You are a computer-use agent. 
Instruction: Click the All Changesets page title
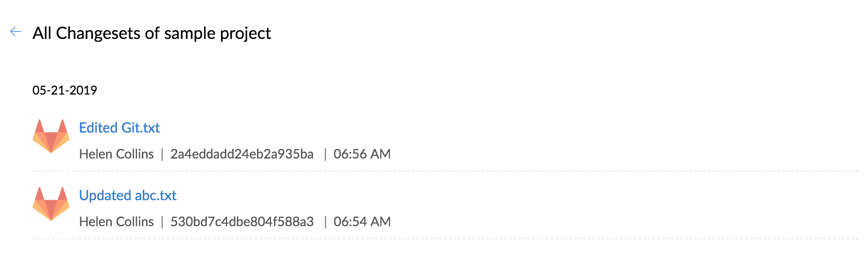pyautogui.click(x=152, y=33)
